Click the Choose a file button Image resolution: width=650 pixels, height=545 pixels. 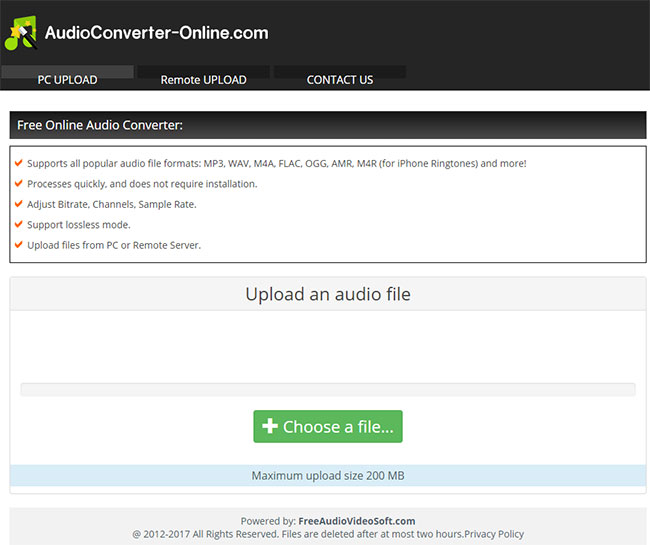(x=328, y=426)
